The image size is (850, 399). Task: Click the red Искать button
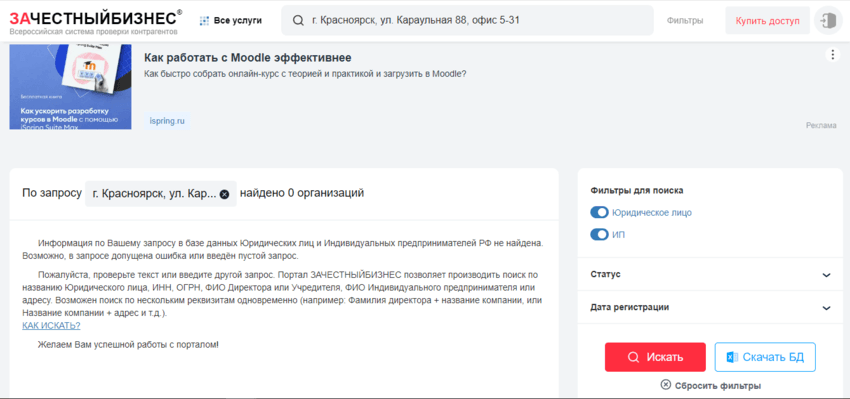coord(655,357)
